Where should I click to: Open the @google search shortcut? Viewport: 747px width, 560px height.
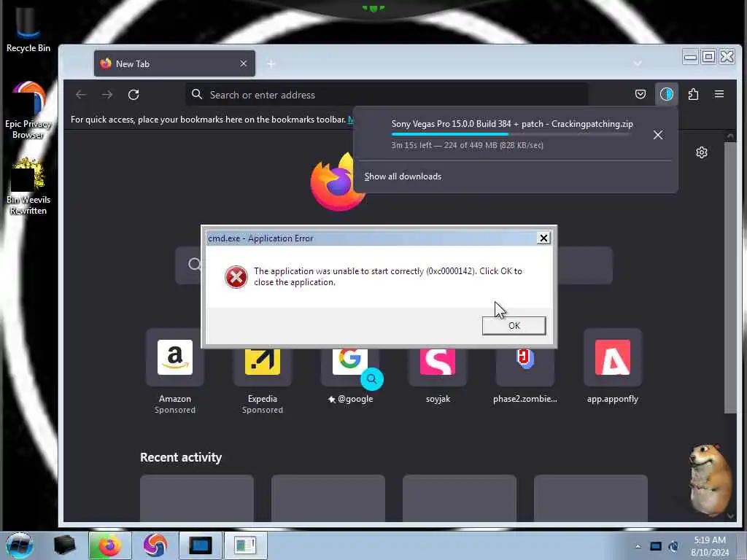pos(350,367)
